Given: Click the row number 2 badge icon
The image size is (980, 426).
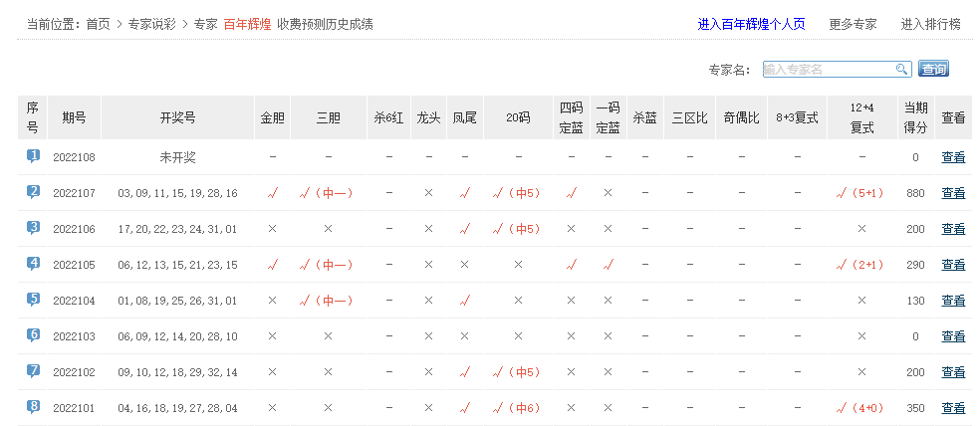Looking at the screenshot, I should [x=33, y=192].
